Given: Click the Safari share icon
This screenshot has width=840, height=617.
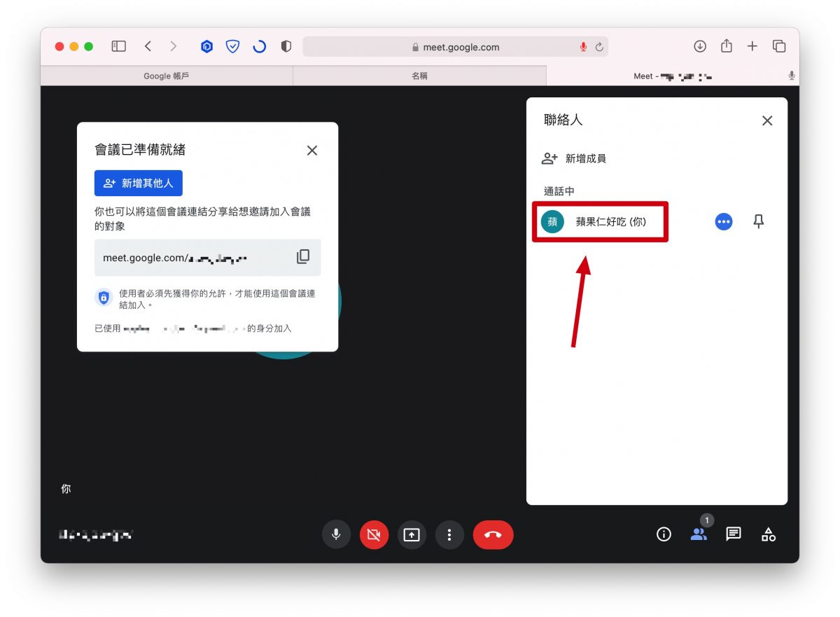Looking at the screenshot, I should [727, 46].
